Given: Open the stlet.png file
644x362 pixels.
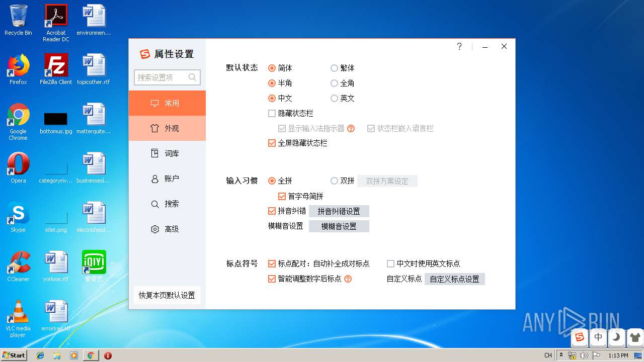Looking at the screenshot, I should click(x=56, y=220).
